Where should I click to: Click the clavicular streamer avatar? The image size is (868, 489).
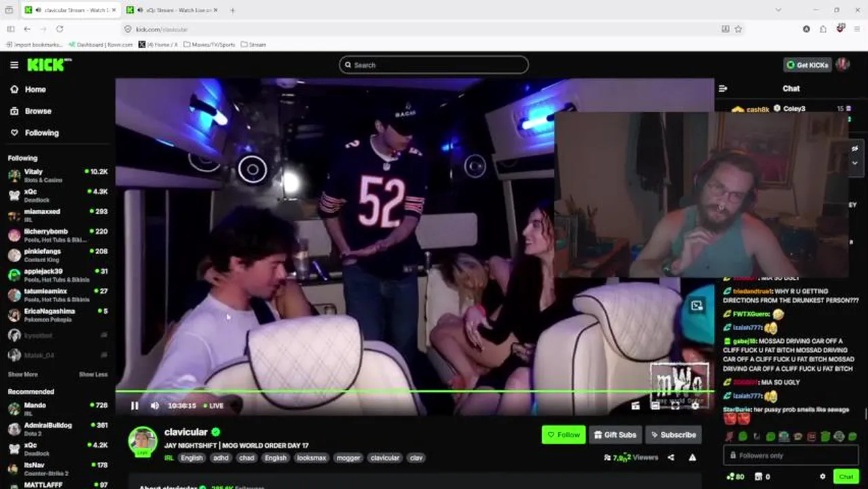pos(143,441)
